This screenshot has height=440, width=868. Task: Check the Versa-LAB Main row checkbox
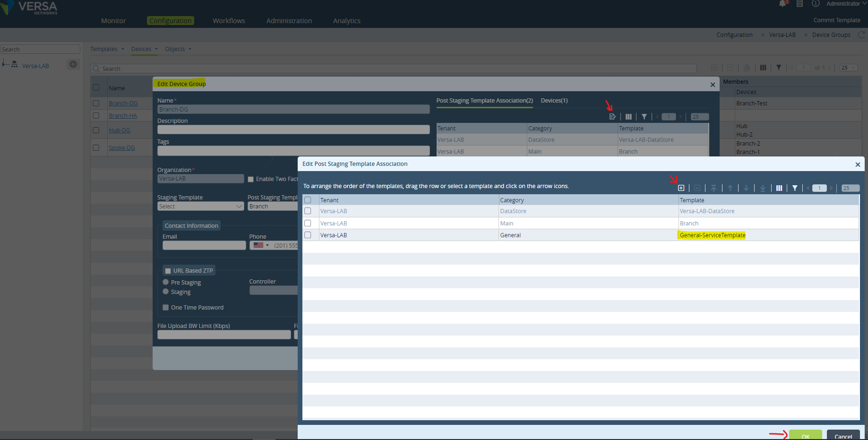point(308,223)
